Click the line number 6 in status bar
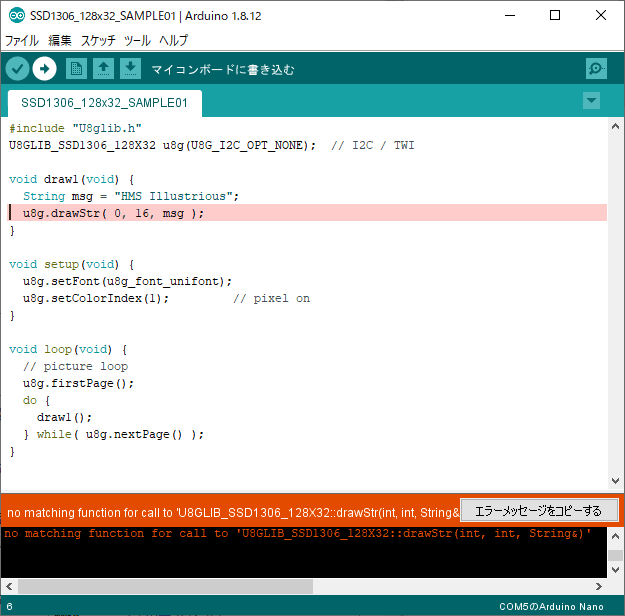This screenshot has height=616, width=625. (10, 606)
